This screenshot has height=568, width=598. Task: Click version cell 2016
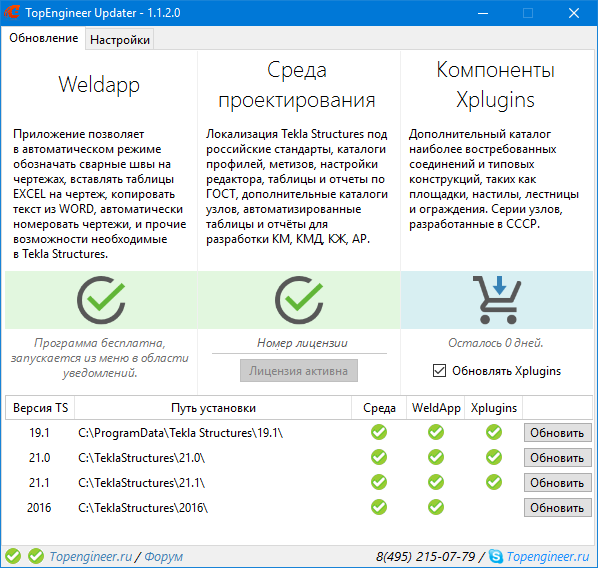coord(39,507)
